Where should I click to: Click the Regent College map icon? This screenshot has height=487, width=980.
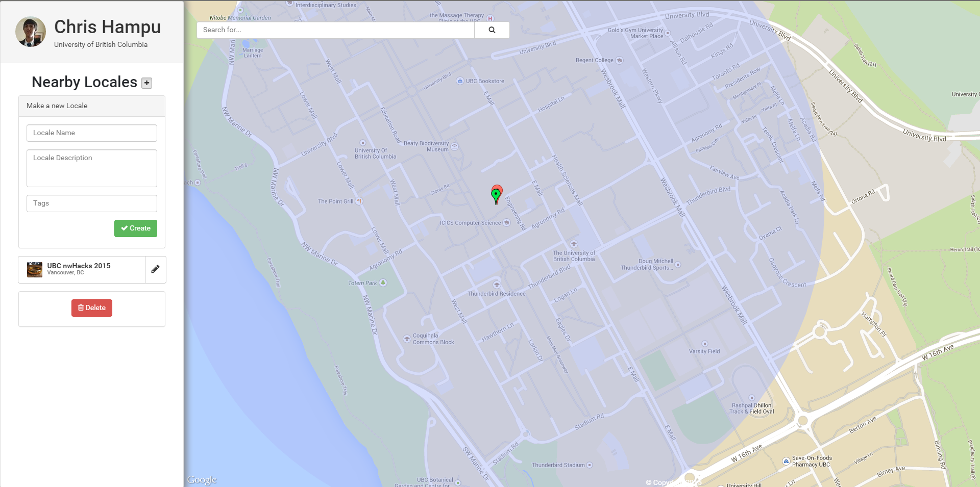(619, 60)
